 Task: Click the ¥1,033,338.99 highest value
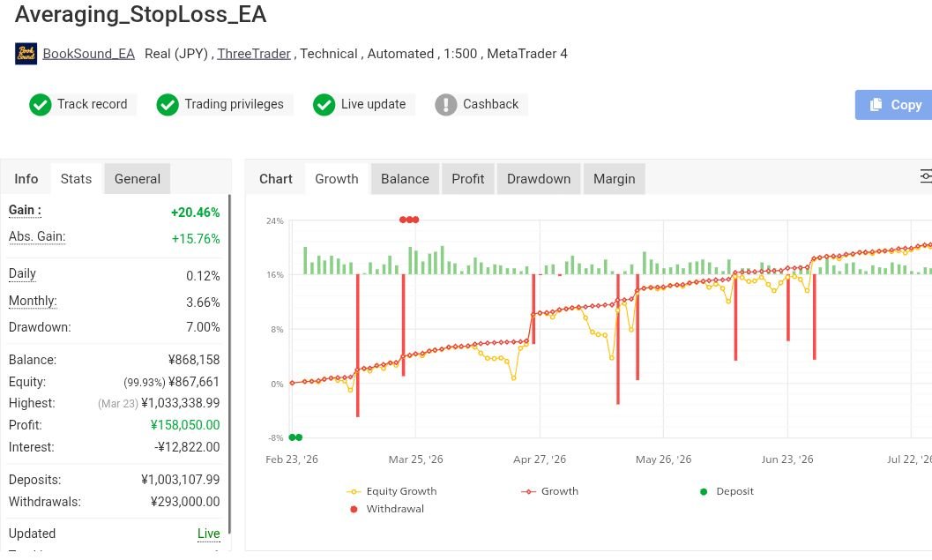point(180,403)
